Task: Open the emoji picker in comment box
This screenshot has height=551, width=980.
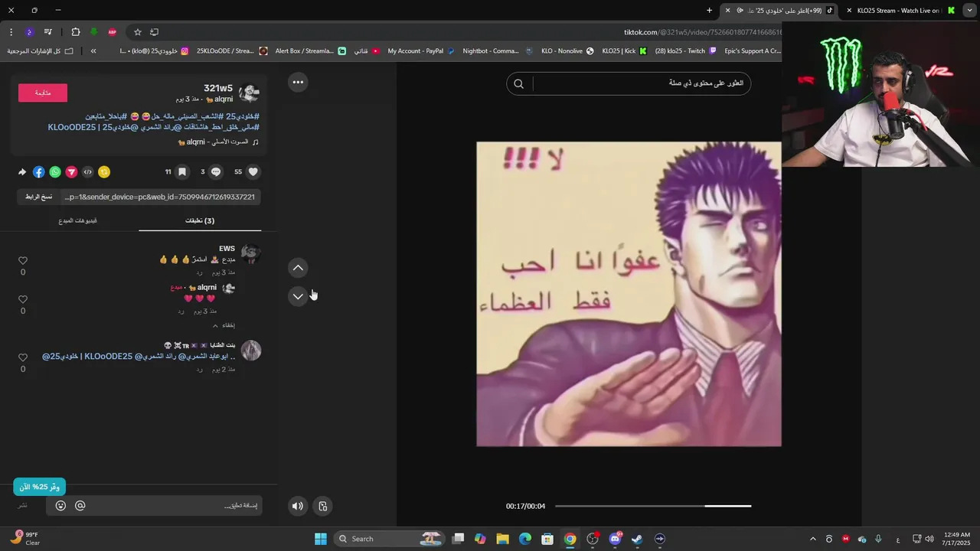Action: pyautogui.click(x=60, y=506)
